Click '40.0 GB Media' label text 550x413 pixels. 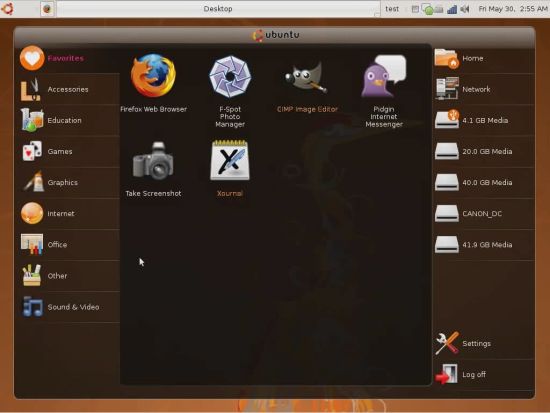487,182
